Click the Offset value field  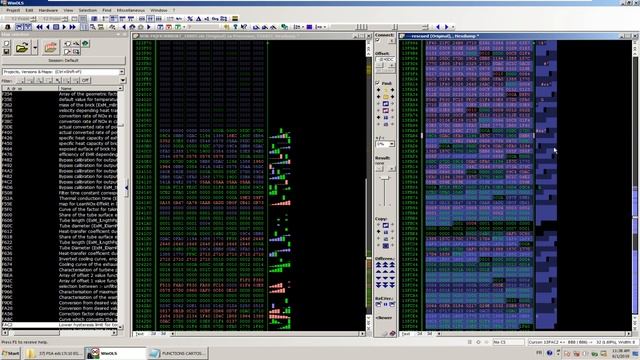pos(385,59)
